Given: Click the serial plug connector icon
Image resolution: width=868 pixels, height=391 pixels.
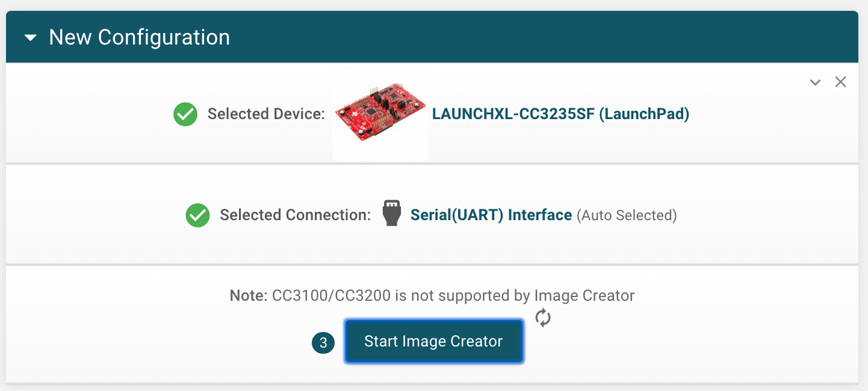Looking at the screenshot, I should pyautogui.click(x=391, y=214).
